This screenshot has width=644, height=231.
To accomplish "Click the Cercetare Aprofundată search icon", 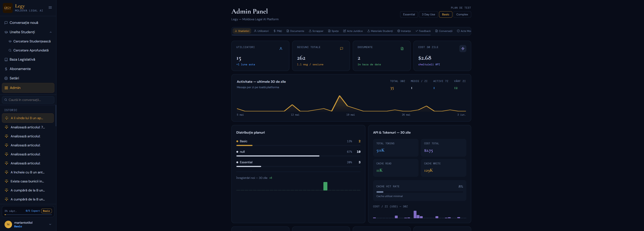I will (10, 50).
